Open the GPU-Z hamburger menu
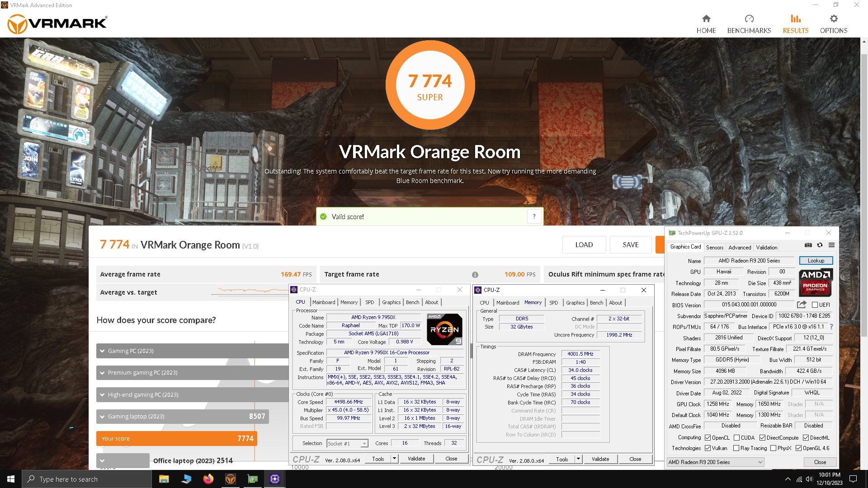 click(831, 245)
